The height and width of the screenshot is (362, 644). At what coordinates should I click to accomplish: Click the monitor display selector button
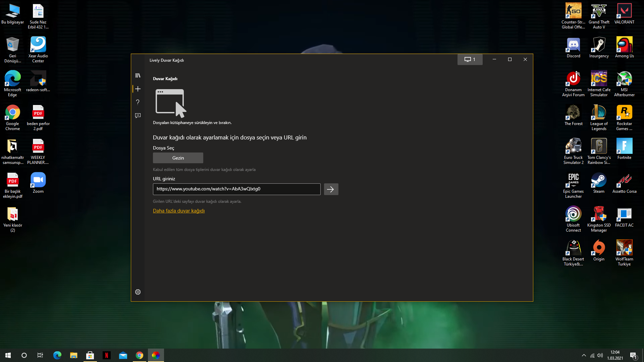click(x=470, y=59)
